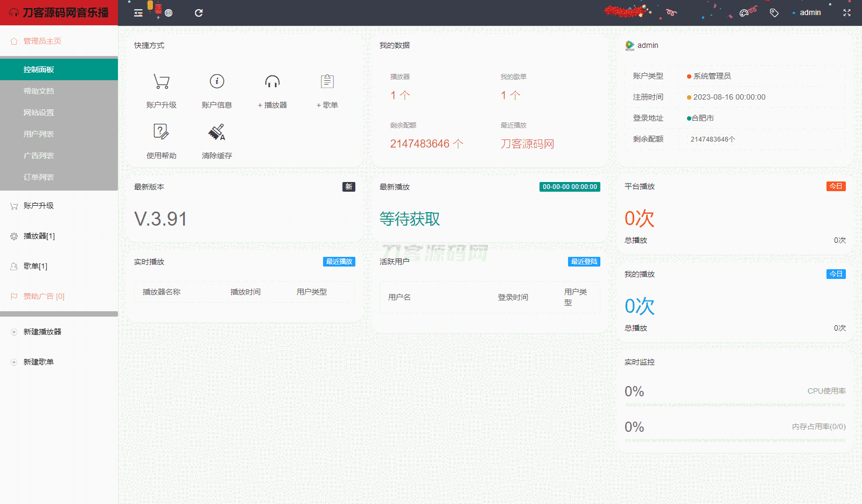The image size is (862, 504).
Task: Collapse the sidebar with the menu toggle icon
Action: tap(138, 13)
